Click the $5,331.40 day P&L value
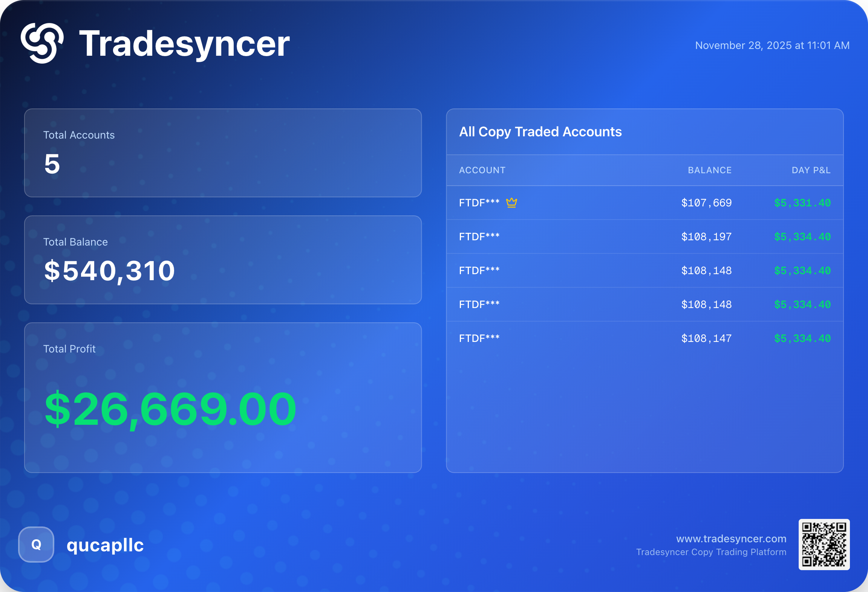 tap(802, 203)
